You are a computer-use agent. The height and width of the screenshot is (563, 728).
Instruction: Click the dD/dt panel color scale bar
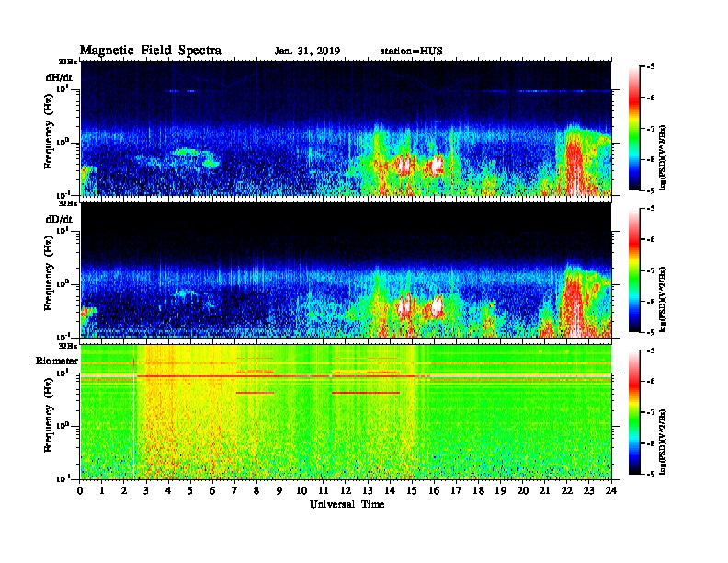[x=634, y=270]
